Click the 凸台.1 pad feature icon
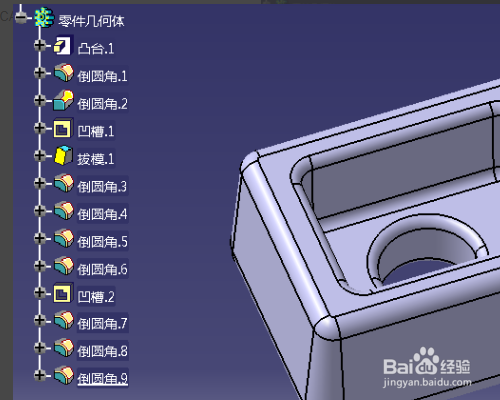 pyautogui.click(x=63, y=45)
